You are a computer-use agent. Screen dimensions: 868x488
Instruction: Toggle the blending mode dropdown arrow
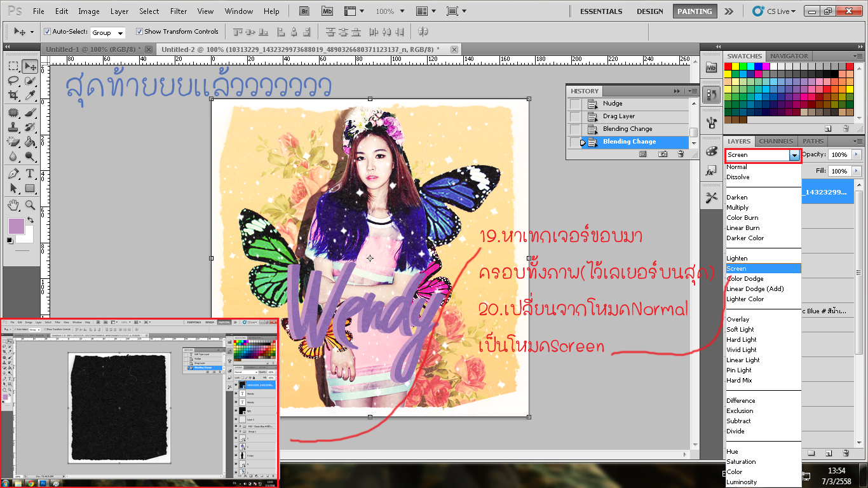(794, 155)
